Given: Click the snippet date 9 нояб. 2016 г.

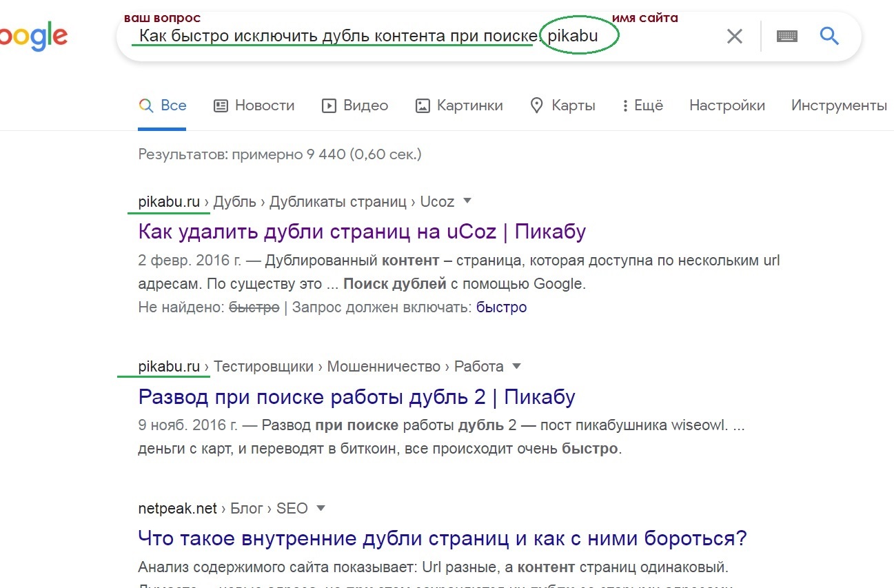Looking at the screenshot, I should [x=188, y=426].
